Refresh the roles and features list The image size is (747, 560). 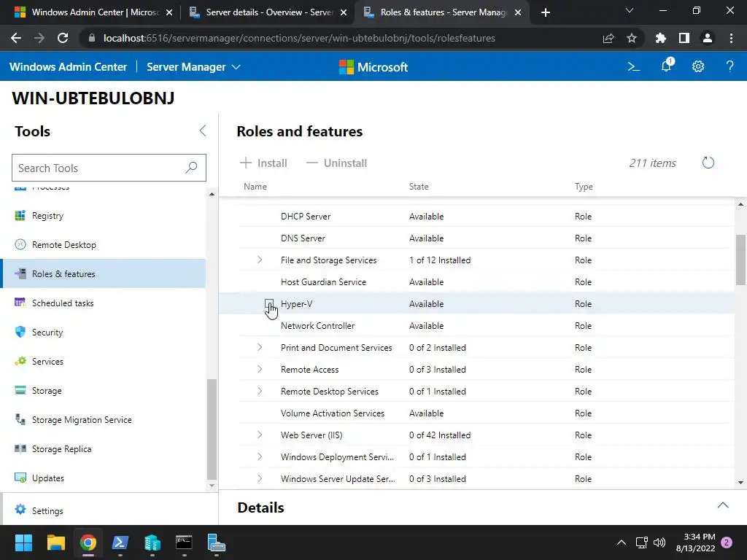click(708, 163)
